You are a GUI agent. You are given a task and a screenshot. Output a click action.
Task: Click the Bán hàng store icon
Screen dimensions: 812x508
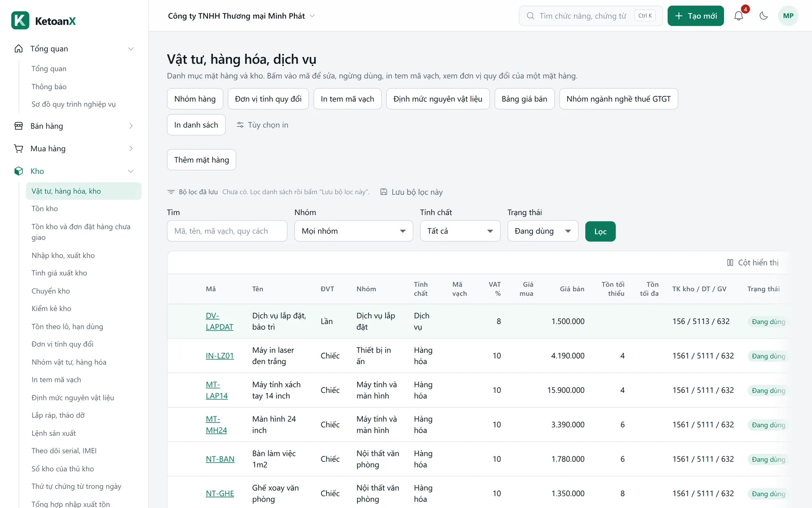(x=19, y=126)
